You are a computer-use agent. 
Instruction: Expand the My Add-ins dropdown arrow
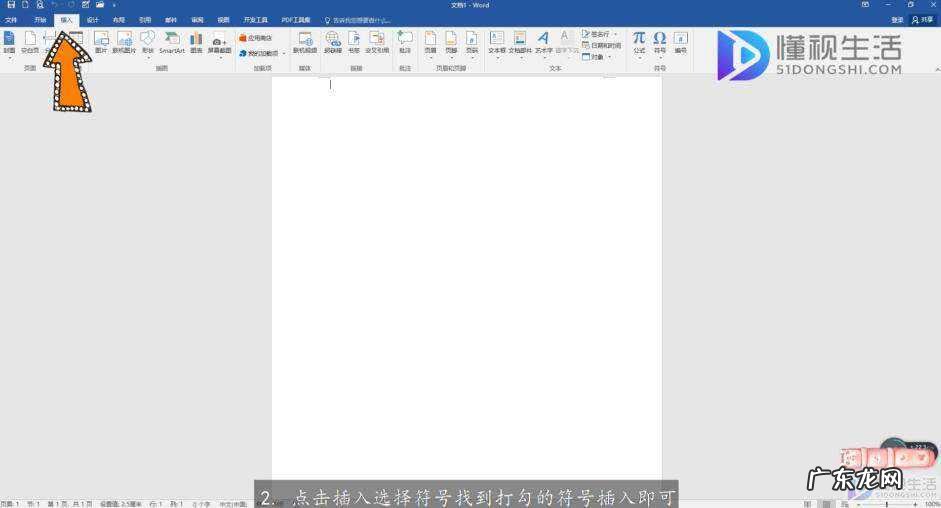point(284,53)
